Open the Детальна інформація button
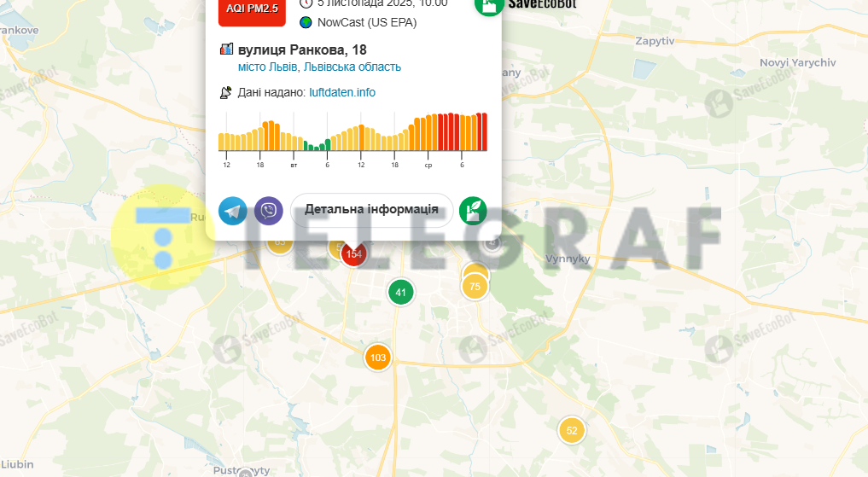The image size is (868, 477). pyautogui.click(x=371, y=210)
